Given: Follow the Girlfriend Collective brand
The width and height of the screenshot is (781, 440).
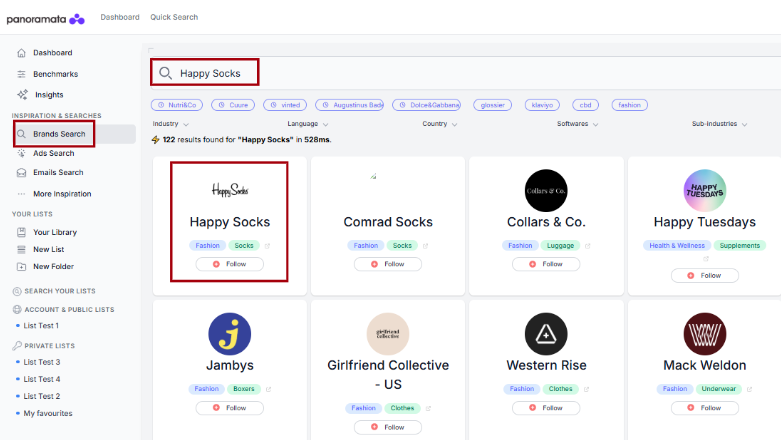Looking at the screenshot, I should [x=388, y=427].
